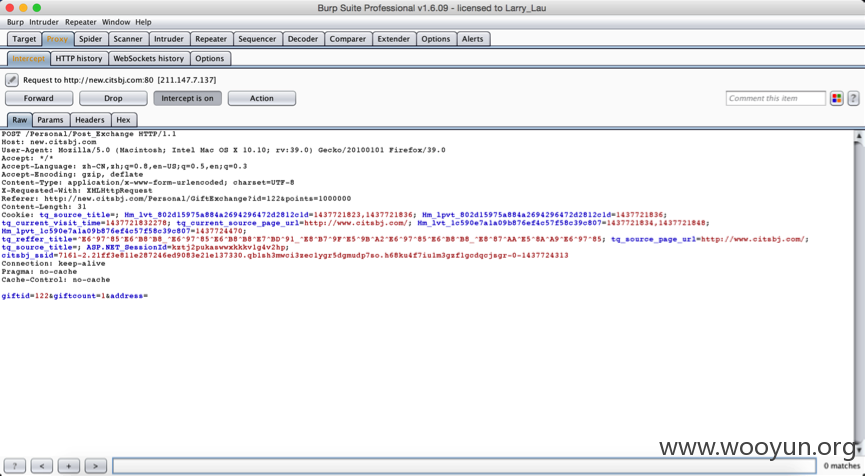Switch to the Alerts tab

[472, 39]
